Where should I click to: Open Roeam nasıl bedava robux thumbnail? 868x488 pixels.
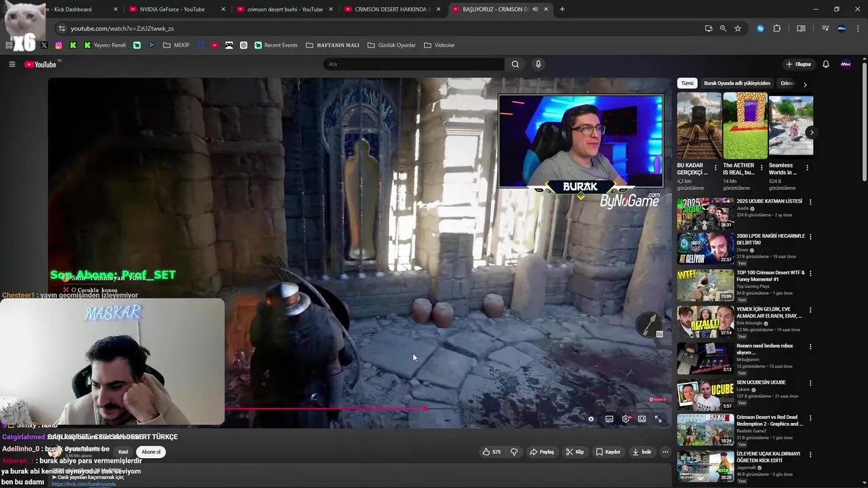pos(705,358)
